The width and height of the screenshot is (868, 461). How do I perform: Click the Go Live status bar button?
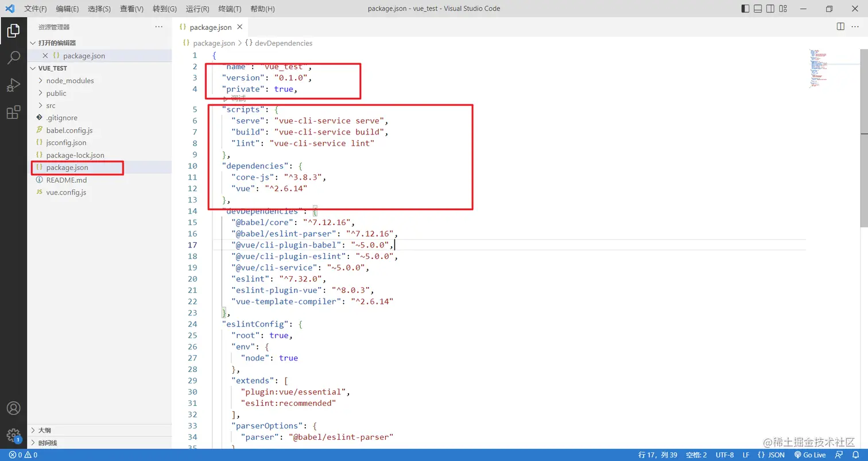coord(810,455)
